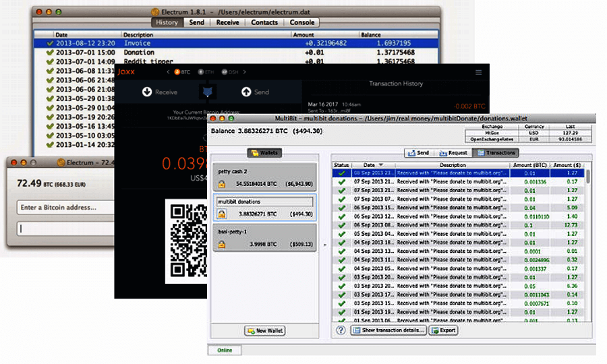The height and width of the screenshot is (364, 607).
Task: Switch to the Electrum Receive tab
Action: (227, 22)
